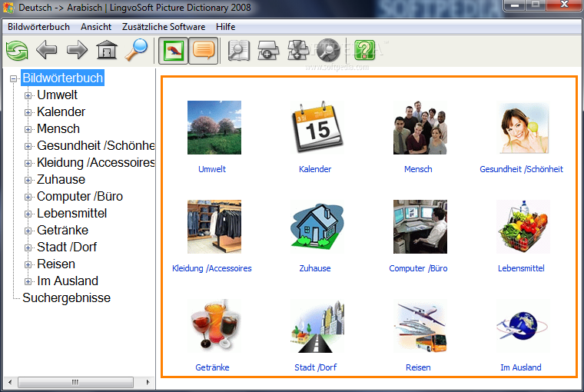Image resolution: width=584 pixels, height=392 pixels.
Task: Click the woman with apple picture
Action: click(523, 128)
